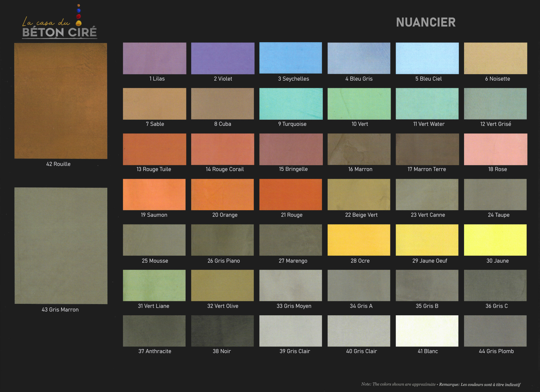
Task: Select the 29 Jaune Oeuf swatch
Action: 427,240
